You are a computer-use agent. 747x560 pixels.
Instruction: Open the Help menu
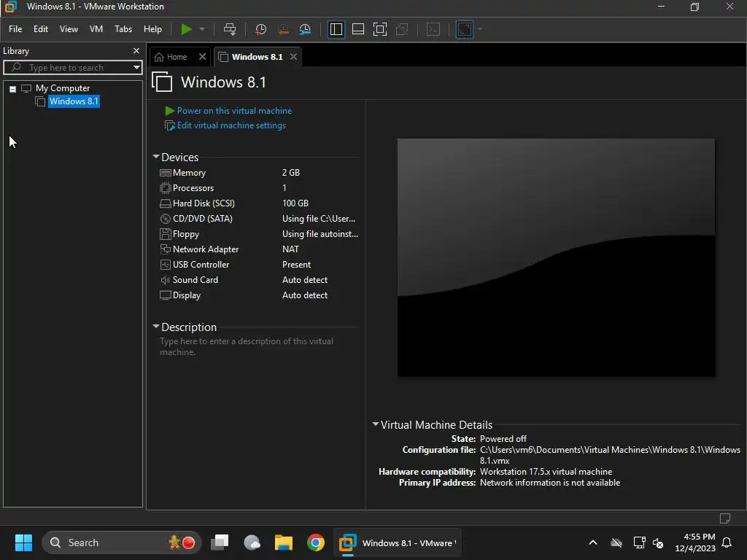coord(152,29)
